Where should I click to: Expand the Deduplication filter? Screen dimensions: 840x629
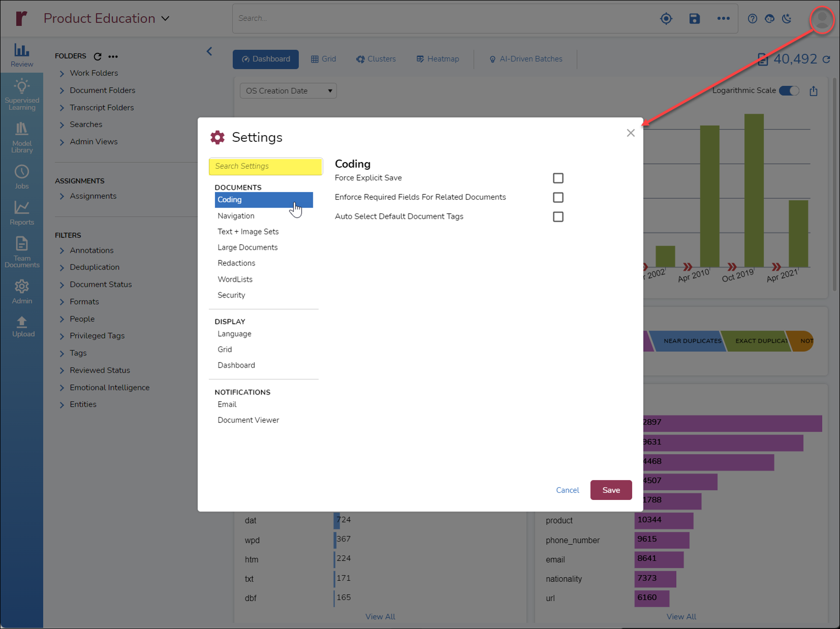point(62,268)
